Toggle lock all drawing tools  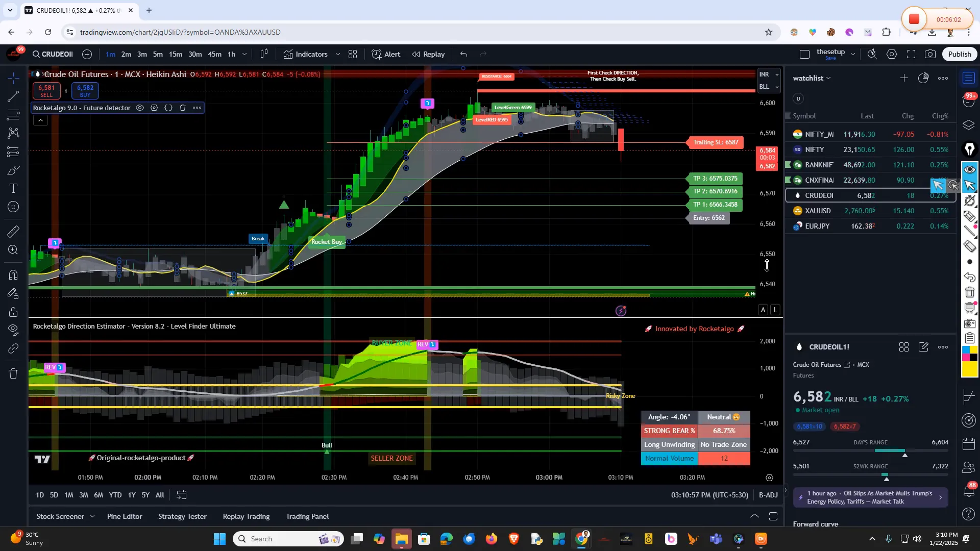point(14,312)
